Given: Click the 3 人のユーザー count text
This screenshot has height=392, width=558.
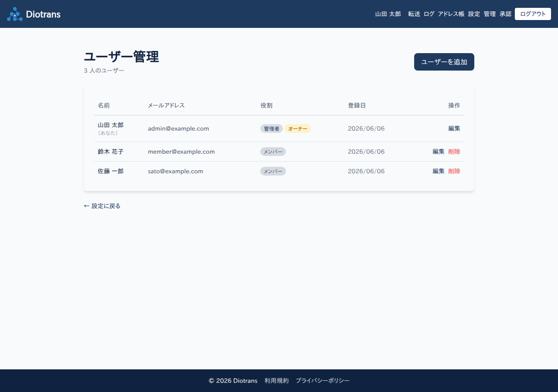Looking at the screenshot, I should coord(104,71).
